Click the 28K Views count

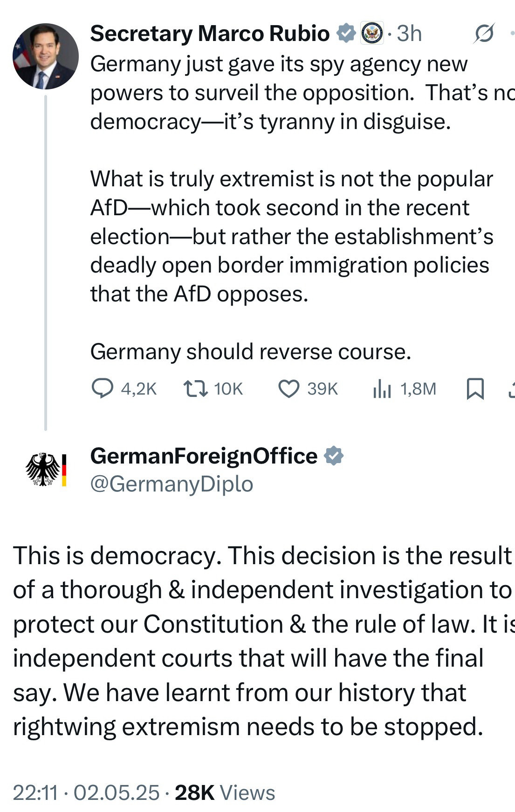(225, 792)
